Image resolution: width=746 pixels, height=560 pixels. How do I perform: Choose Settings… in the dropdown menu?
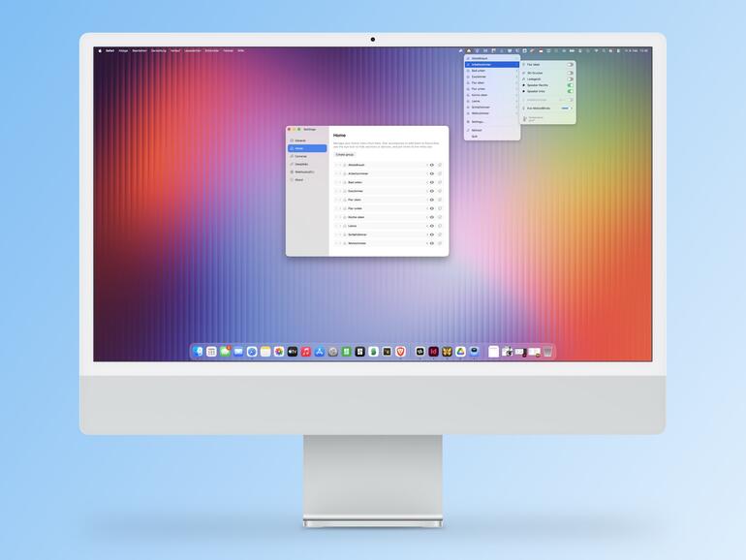[492, 122]
